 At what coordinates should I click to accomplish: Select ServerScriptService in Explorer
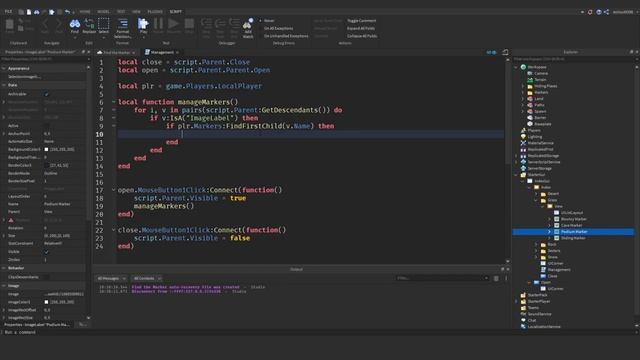point(544,162)
